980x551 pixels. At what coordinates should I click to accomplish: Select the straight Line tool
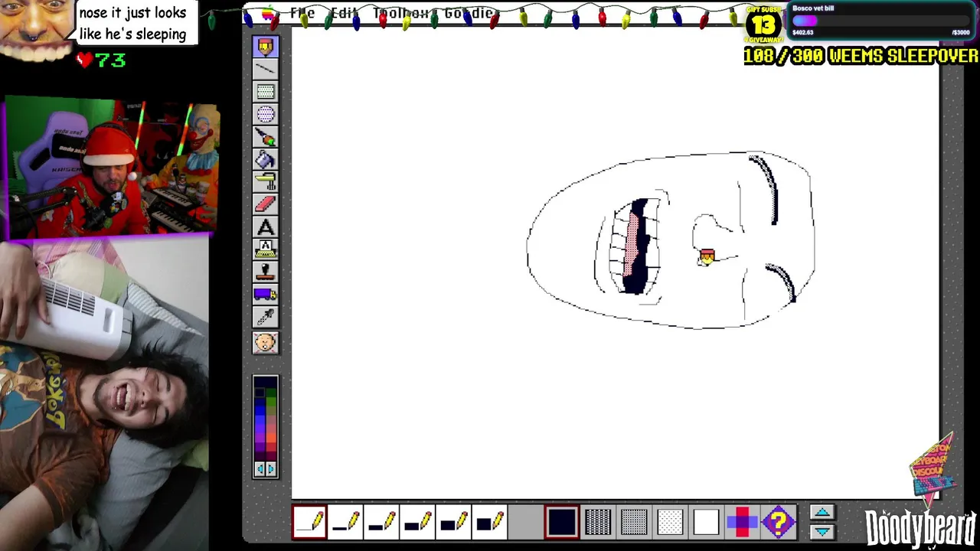tap(266, 70)
